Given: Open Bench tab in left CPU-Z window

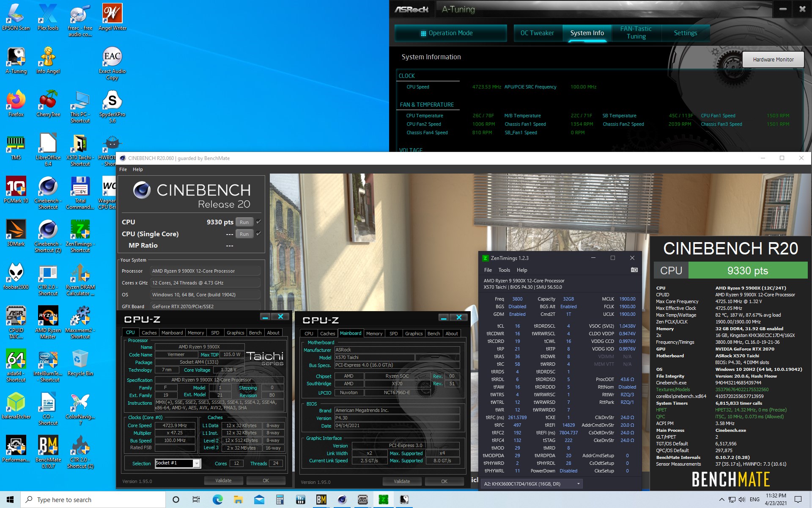Looking at the screenshot, I should [x=255, y=333].
